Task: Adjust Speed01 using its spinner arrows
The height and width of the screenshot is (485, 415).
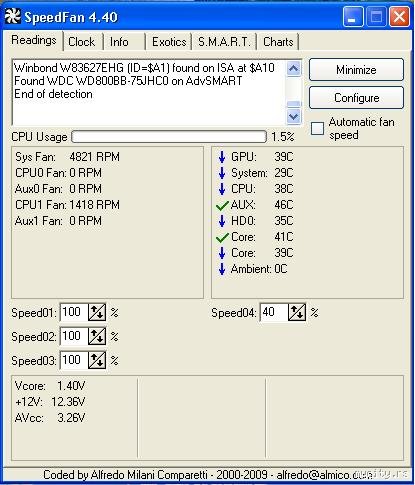Action: tap(97, 312)
